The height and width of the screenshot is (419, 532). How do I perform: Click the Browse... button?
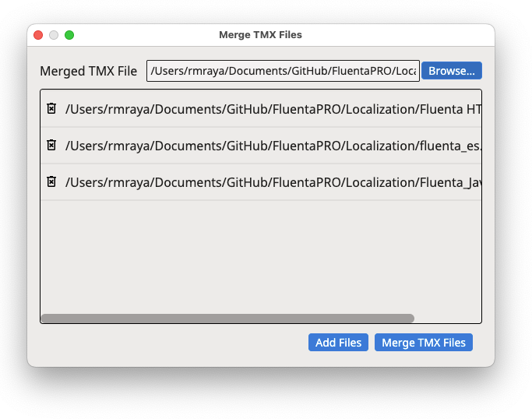(x=451, y=71)
